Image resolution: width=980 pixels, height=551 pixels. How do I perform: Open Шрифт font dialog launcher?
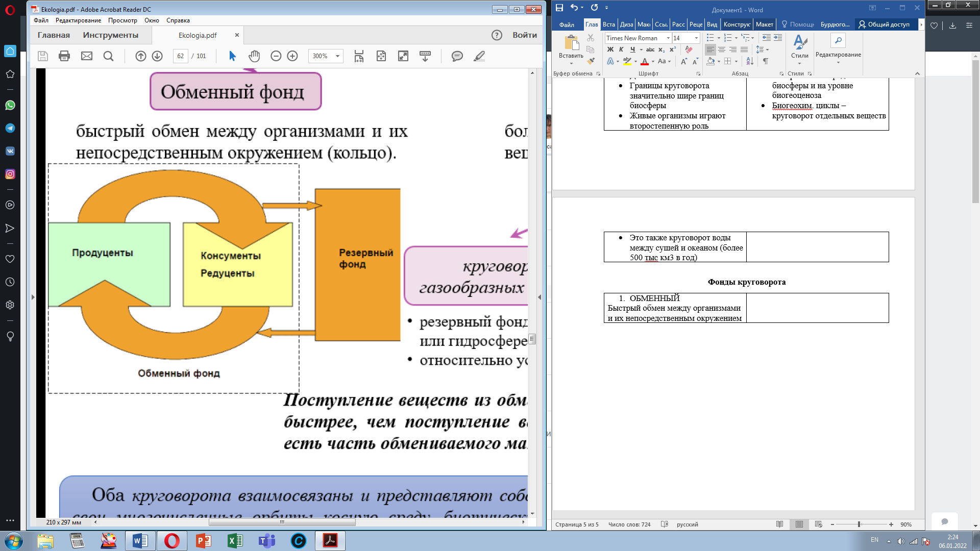click(x=699, y=74)
